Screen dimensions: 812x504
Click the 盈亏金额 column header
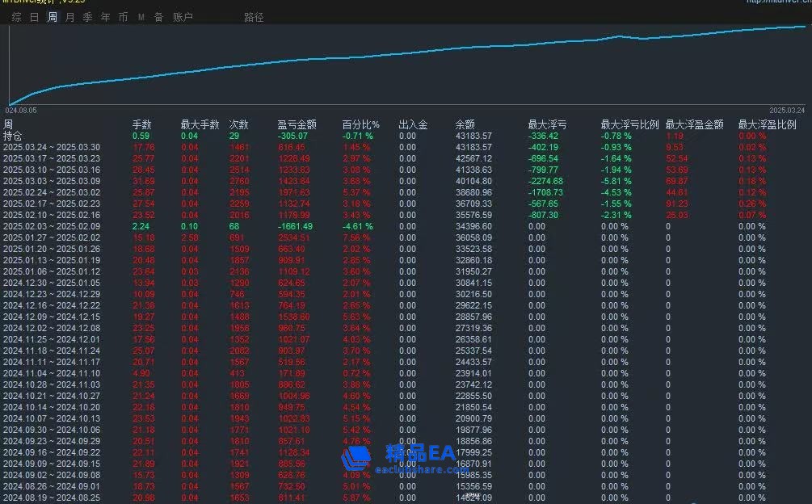click(297, 125)
